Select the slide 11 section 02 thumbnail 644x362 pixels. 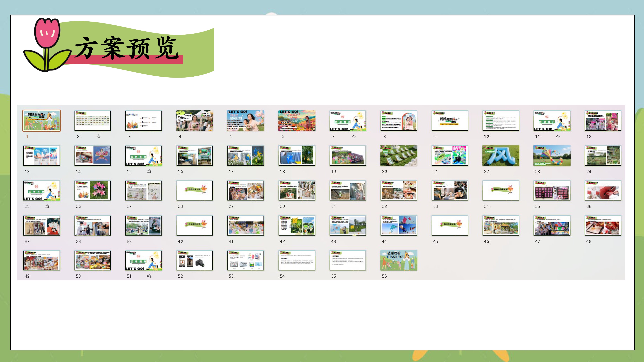pos(552,121)
